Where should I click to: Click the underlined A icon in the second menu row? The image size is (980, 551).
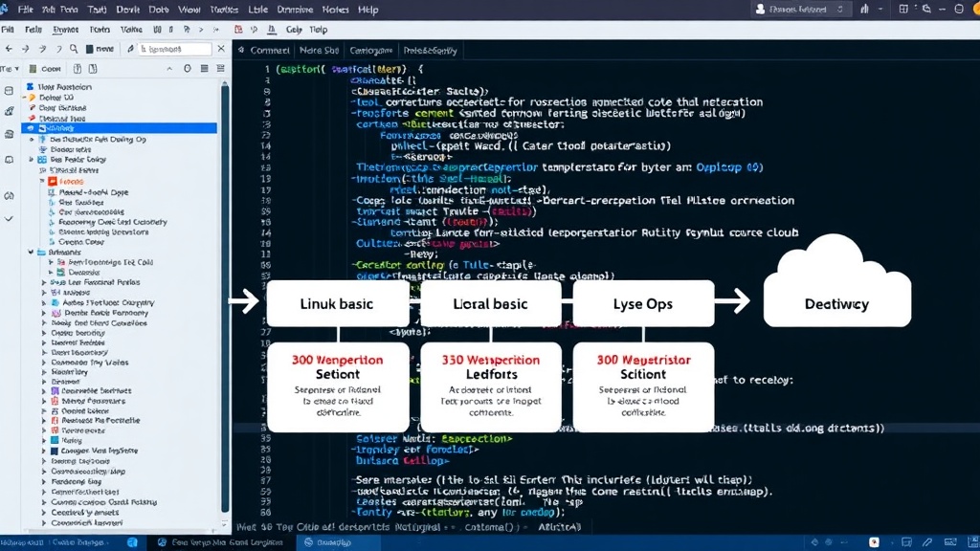coord(272,30)
